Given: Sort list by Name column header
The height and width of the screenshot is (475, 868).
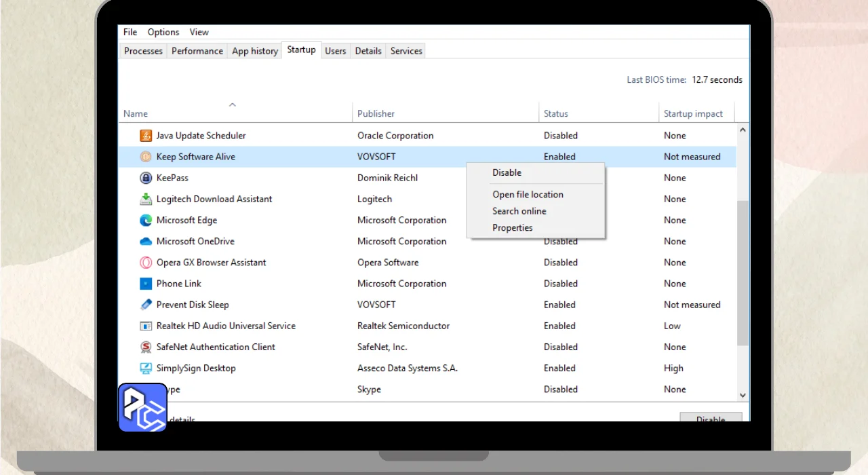Looking at the screenshot, I should [136, 113].
